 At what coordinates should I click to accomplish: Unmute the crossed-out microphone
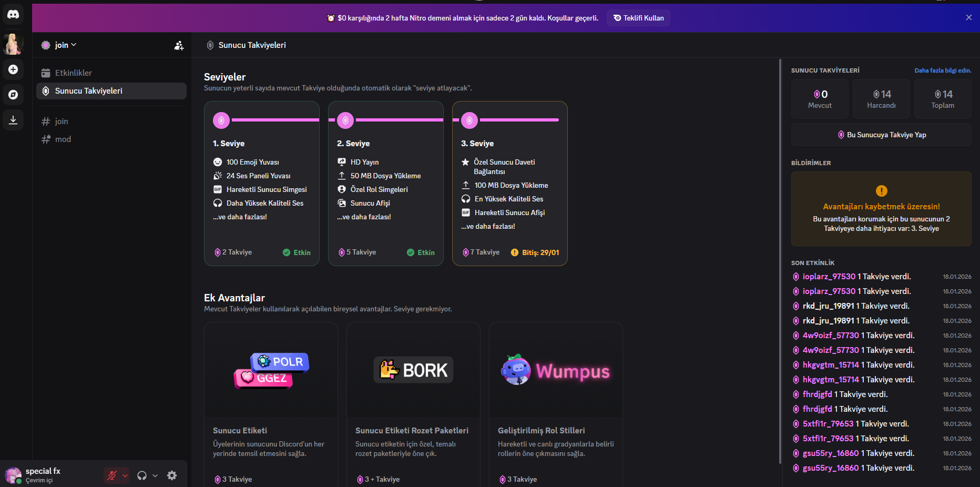tap(111, 475)
